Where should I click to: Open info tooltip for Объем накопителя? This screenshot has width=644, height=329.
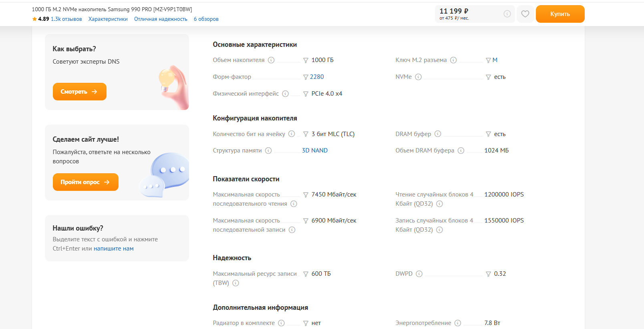[x=271, y=60]
